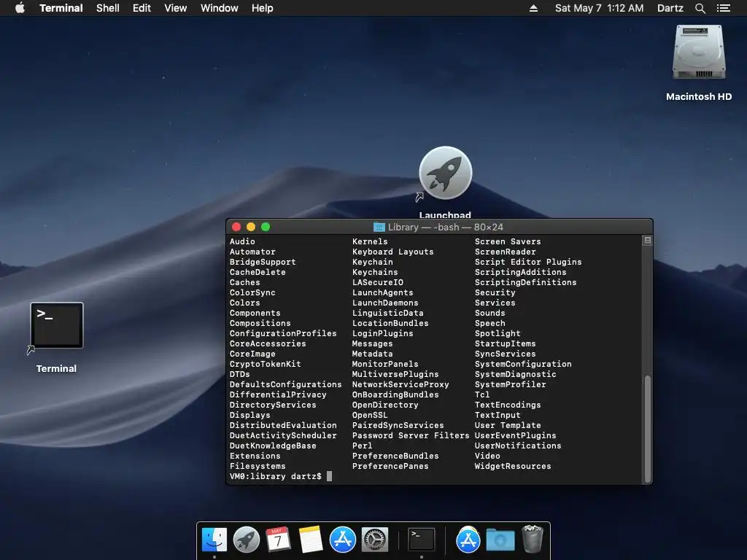Open the Help menu
Image resolution: width=747 pixels, height=560 pixels.
point(263,8)
